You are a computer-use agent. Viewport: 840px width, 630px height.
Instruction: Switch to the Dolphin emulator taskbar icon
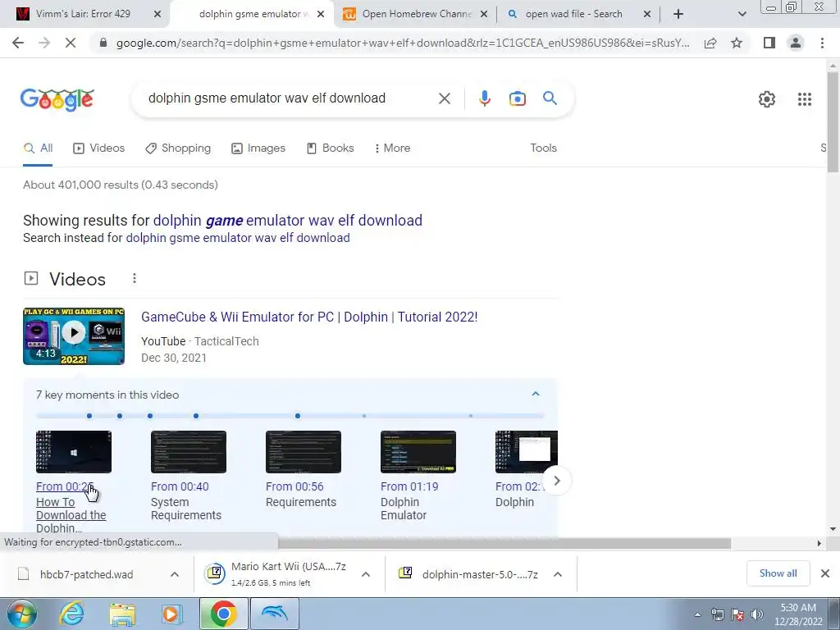[274, 614]
